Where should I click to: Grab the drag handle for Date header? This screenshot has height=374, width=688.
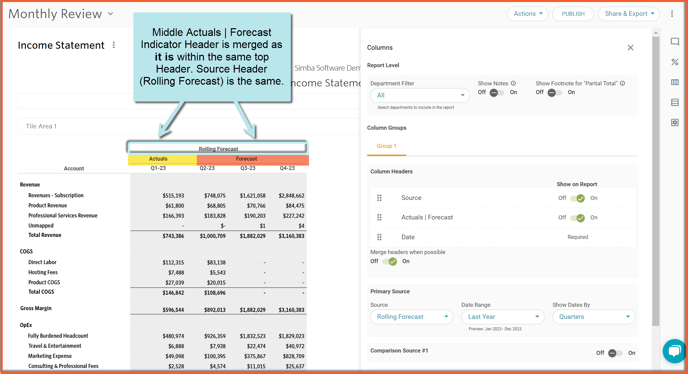[x=380, y=237]
